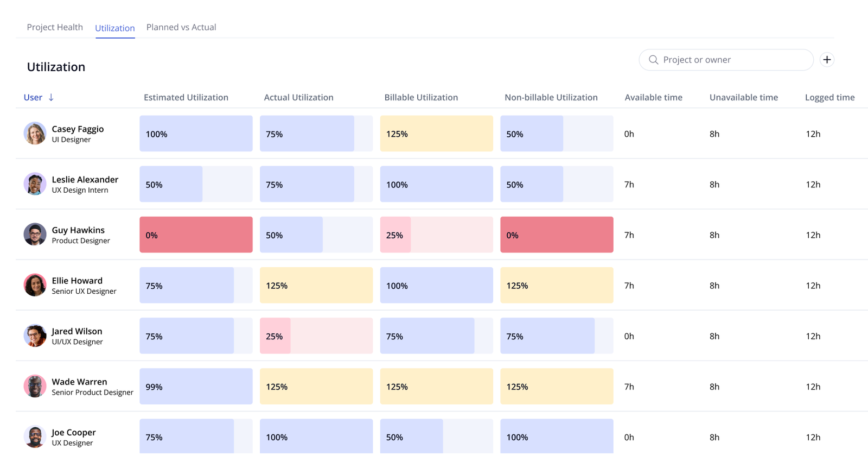Click the plus icon to add a view
The width and height of the screenshot is (868, 474).
coord(826,60)
